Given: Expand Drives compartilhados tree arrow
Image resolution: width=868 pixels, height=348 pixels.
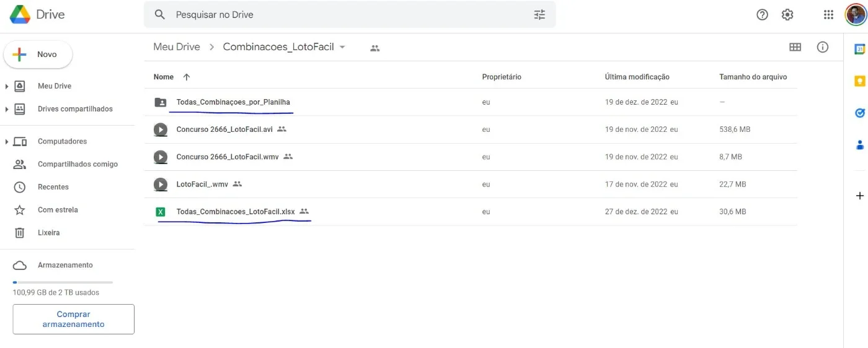Looking at the screenshot, I should click(x=6, y=109).
